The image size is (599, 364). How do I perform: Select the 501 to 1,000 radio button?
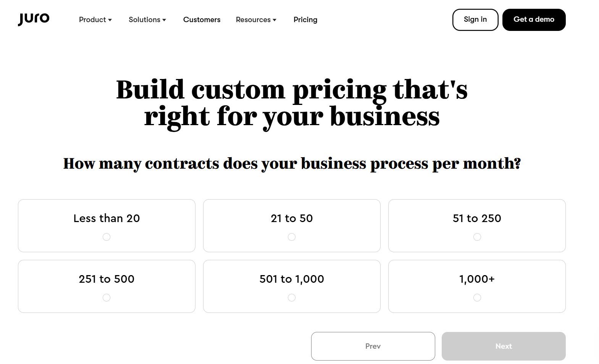(x=291, y=297)
